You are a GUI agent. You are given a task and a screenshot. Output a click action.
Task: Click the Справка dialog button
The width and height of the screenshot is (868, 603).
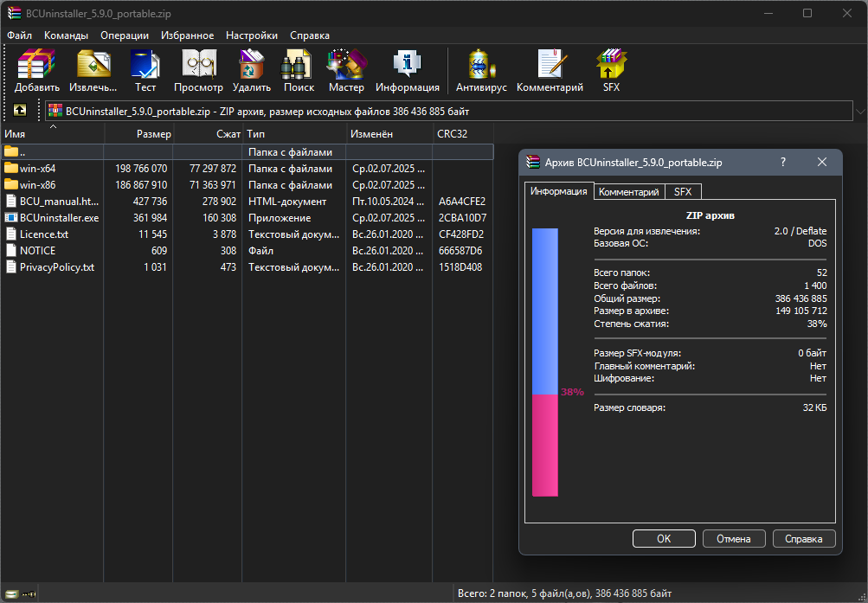coord(803,538)
